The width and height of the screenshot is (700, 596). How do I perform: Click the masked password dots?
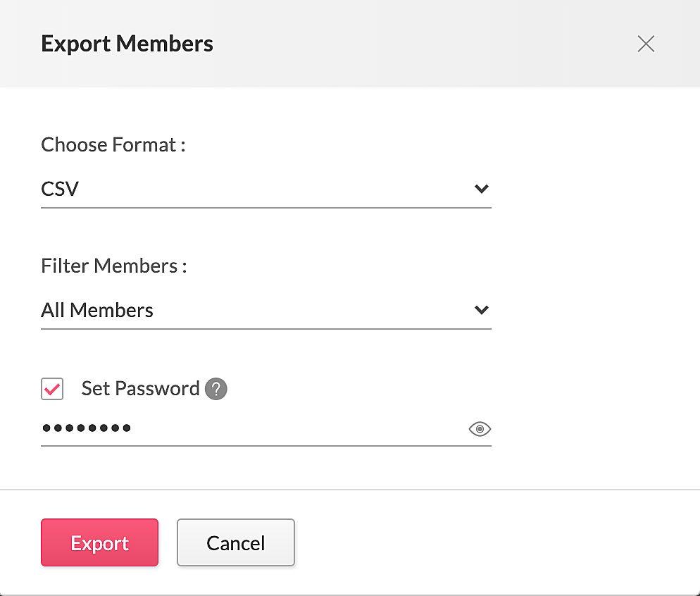[86, 428]
